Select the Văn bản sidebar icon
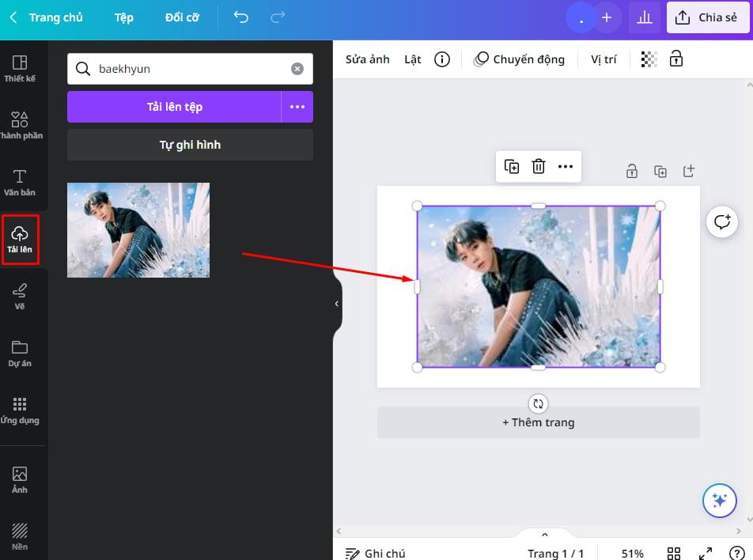753x560 pixels. [x=19, y=182]
